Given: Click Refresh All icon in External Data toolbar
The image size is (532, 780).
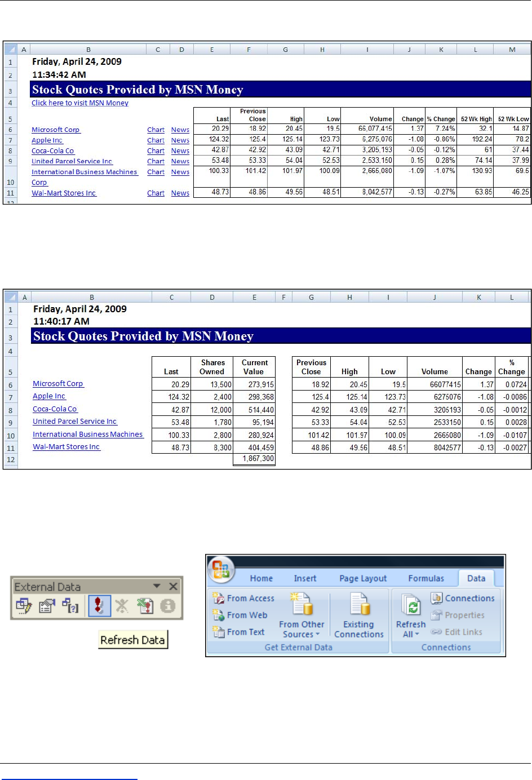Looking at the screenshot, I should (145, 606).
